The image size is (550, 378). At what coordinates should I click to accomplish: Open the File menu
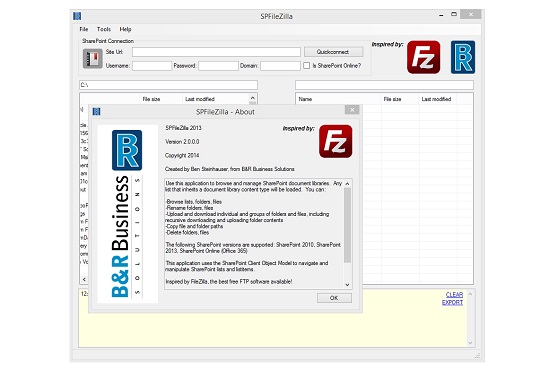click(84, 29)
